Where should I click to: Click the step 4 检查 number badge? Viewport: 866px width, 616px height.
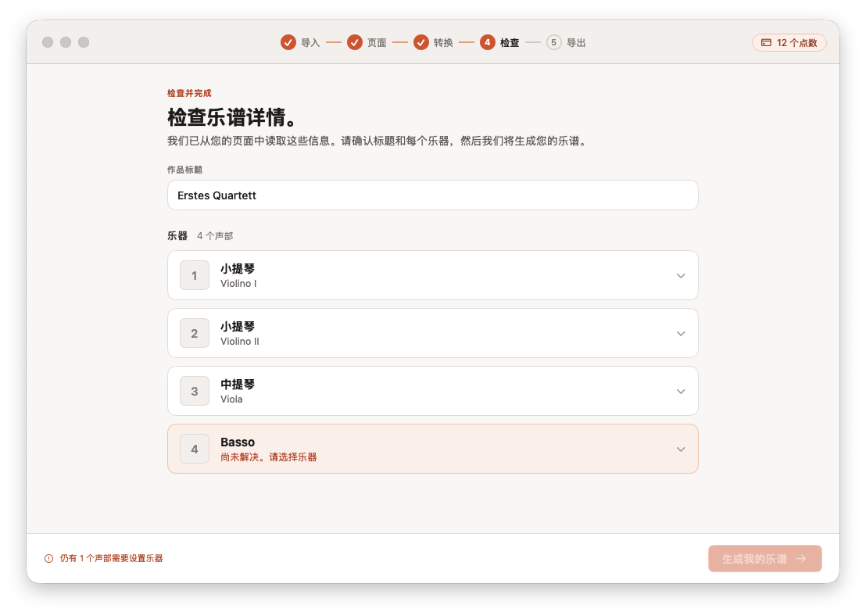pyautogui.click(x=488, y=42)
